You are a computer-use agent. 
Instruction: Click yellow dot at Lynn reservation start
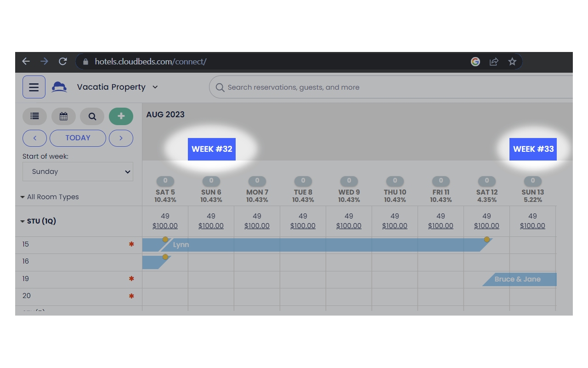[165, 239]
